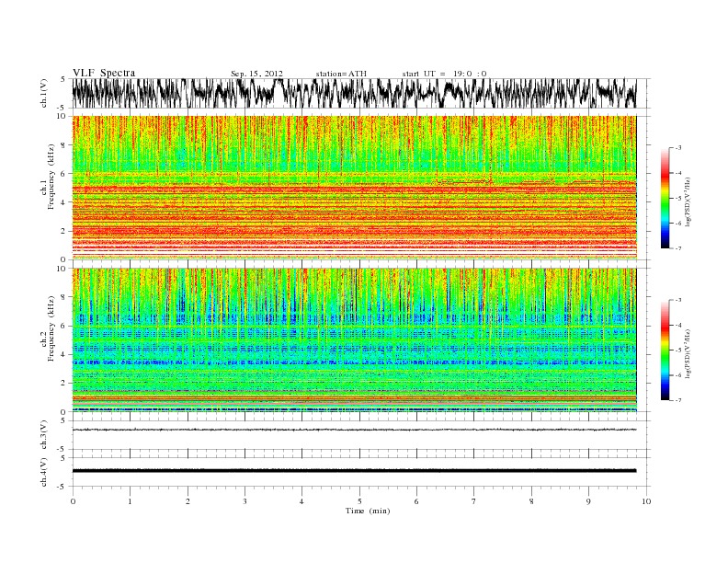This screenshot has height=563, width=728.
Task: Click the "8" kHz tick of ch.1 spectrogram
Action: click(x=63, y=145)
